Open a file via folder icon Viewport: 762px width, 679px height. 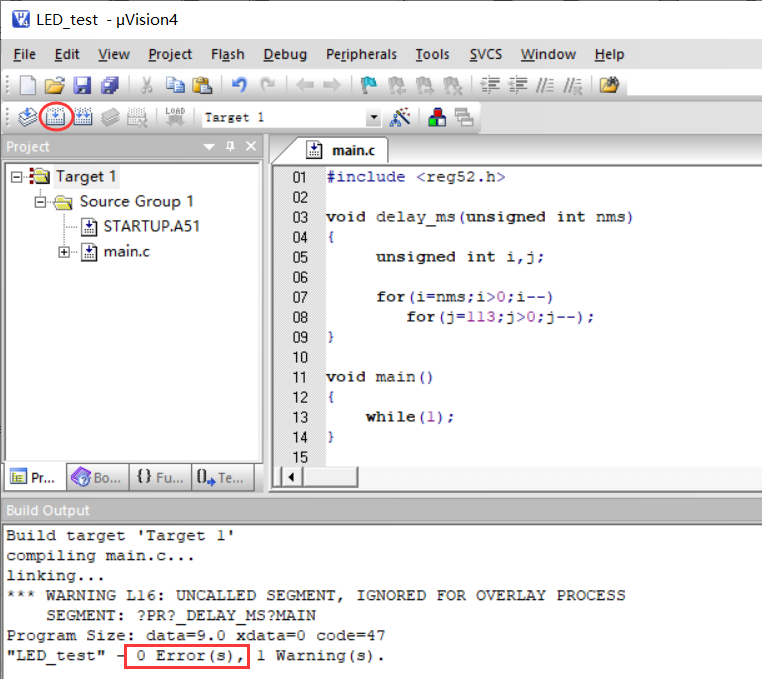(x=55, y=85)
